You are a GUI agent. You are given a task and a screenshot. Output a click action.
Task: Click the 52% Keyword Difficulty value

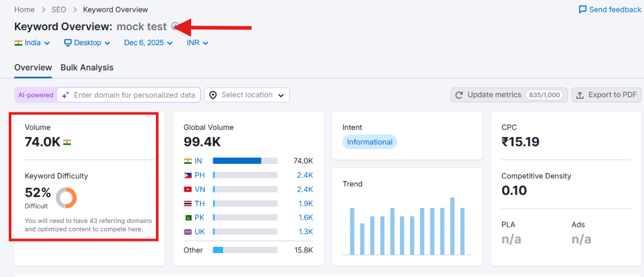point(38,192)
